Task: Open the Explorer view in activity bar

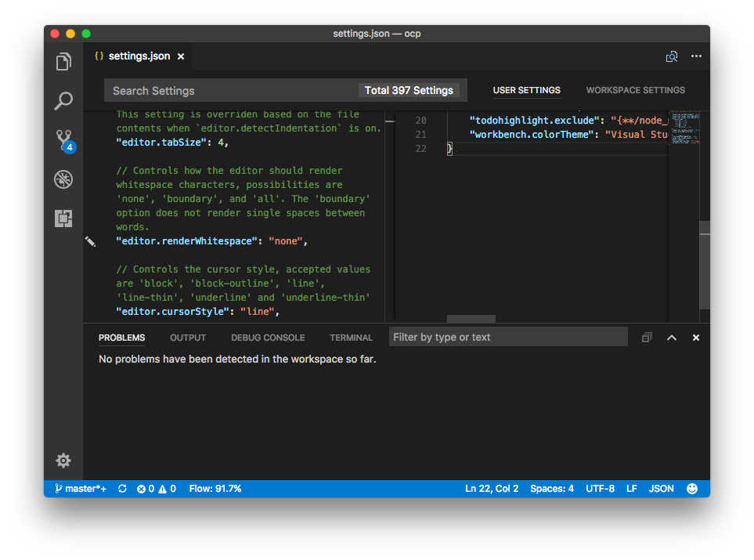Action: pos(63,62)
